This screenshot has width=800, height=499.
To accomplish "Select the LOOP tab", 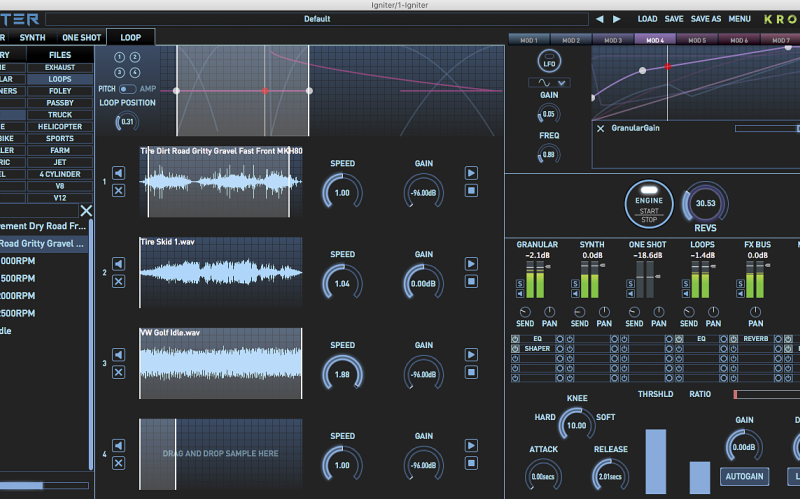I will 131,37.
